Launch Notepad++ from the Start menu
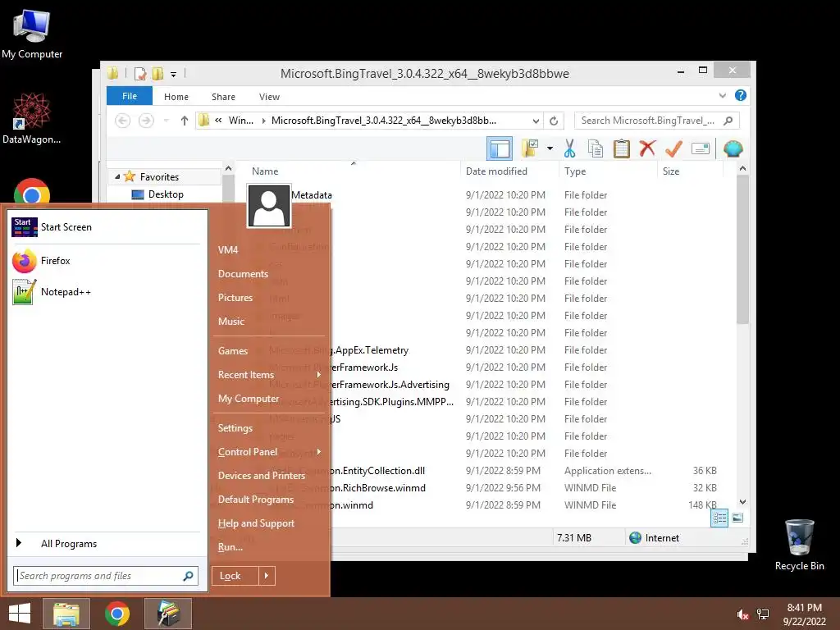This screenshot has height=630, width=840. pos(106,292)
